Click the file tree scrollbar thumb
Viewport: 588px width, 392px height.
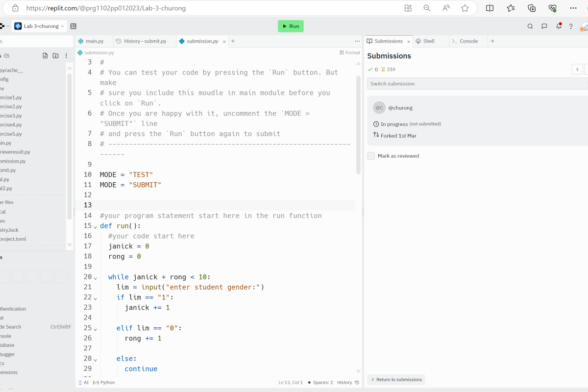point(70,146)
